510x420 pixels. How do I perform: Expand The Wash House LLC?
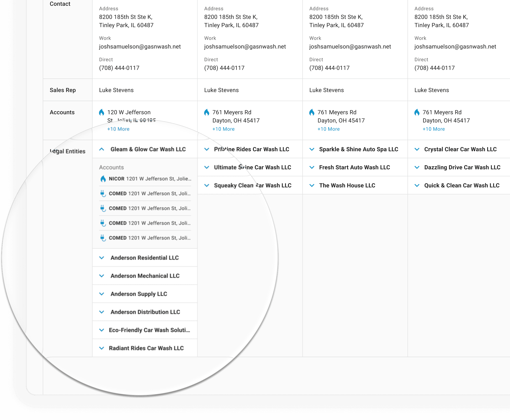[x=312, y=185]
